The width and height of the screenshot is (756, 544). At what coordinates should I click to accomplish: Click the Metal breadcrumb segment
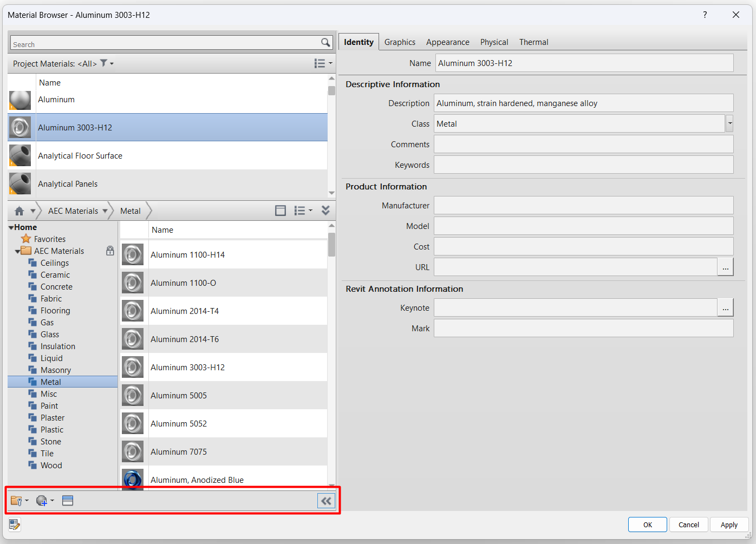click(x=131, y=211)
